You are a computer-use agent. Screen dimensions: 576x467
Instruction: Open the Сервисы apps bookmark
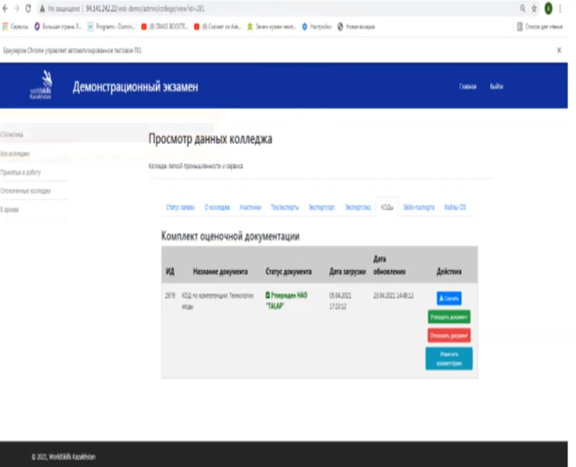pyautogui.click(x=15, y=26)
